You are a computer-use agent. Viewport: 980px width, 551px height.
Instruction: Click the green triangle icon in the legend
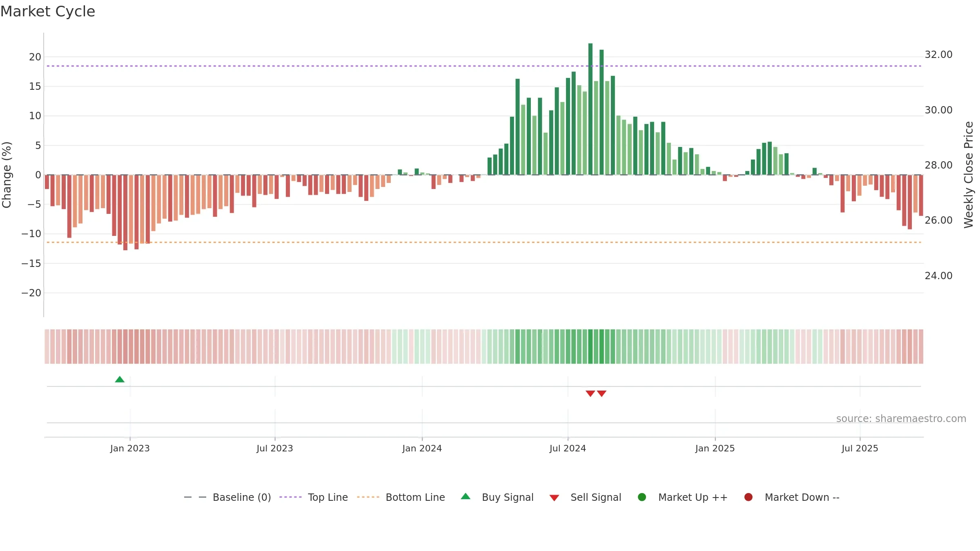click(x=465, y=496)
